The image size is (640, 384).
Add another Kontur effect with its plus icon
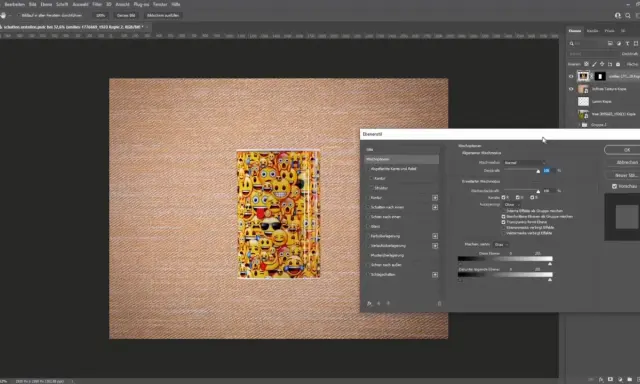click(x=435, y=198)
